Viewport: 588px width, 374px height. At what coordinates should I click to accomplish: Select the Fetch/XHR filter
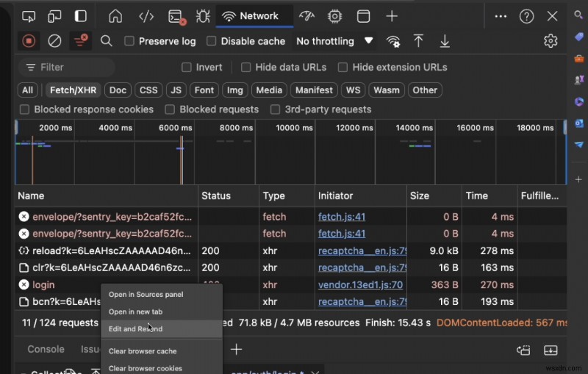[73, 90]
